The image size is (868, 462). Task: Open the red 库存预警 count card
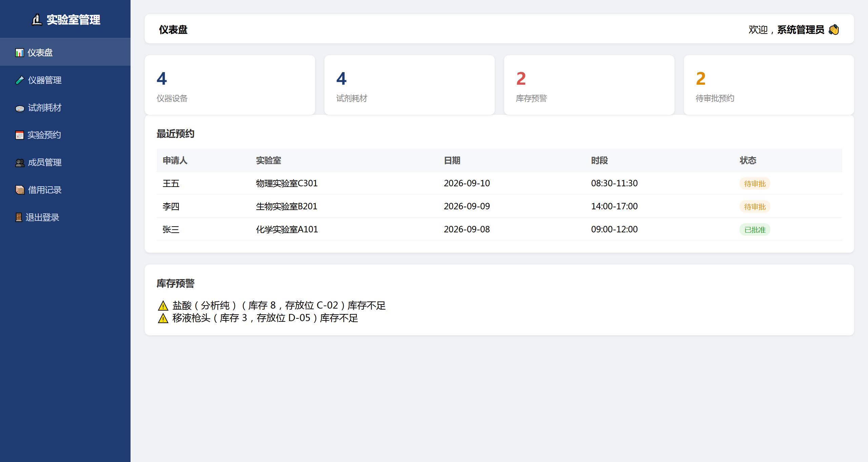[x=589, y=85]
